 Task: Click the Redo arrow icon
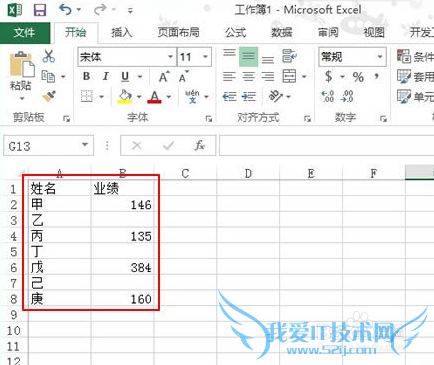(100, 10)
